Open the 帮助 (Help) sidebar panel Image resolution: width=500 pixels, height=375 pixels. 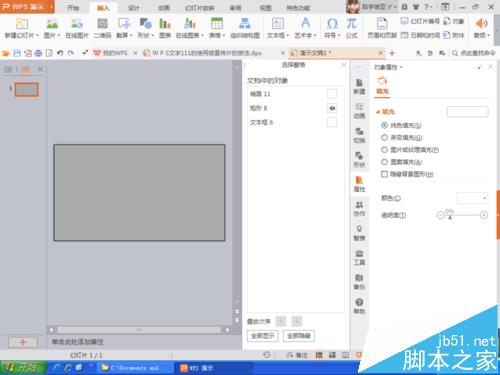(359, 306)
